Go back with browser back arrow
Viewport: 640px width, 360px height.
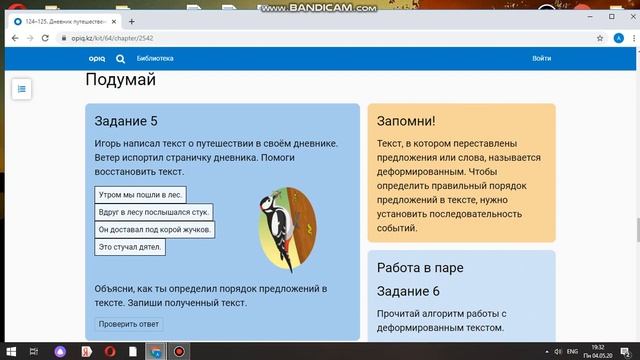click(x=15, y=38)
